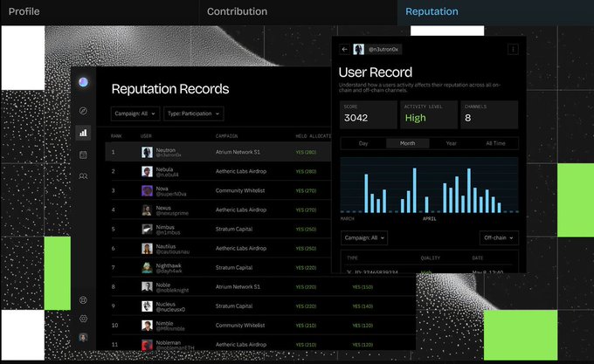
Task: Click the gradient orb logo in sidebar
Action: [x=83, y=82]
